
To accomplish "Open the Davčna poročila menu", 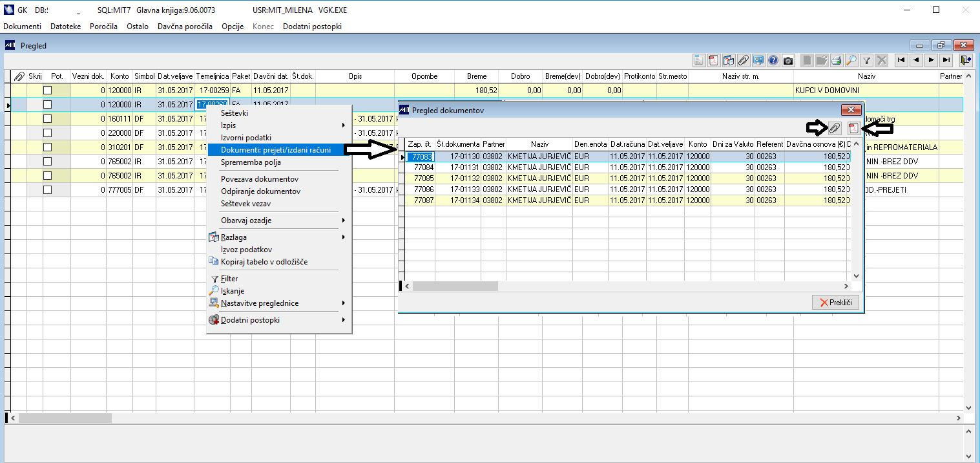I will (x=185, y=27).
